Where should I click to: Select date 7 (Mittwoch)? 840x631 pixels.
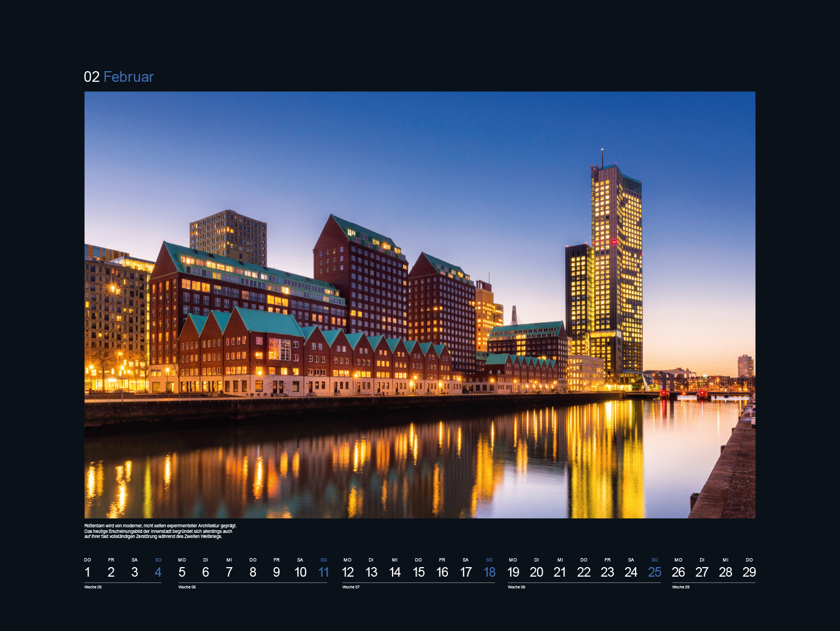tap(229, 572)
